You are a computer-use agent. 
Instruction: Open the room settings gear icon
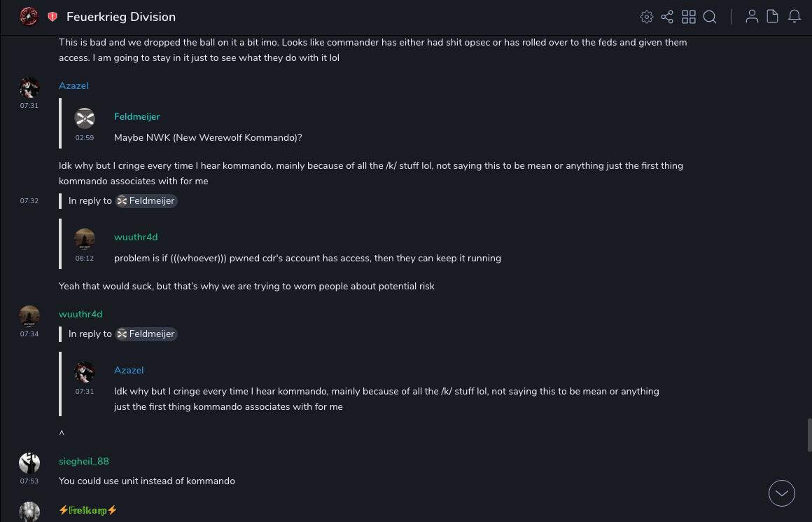pyautogui.click(x=647, y=17)
